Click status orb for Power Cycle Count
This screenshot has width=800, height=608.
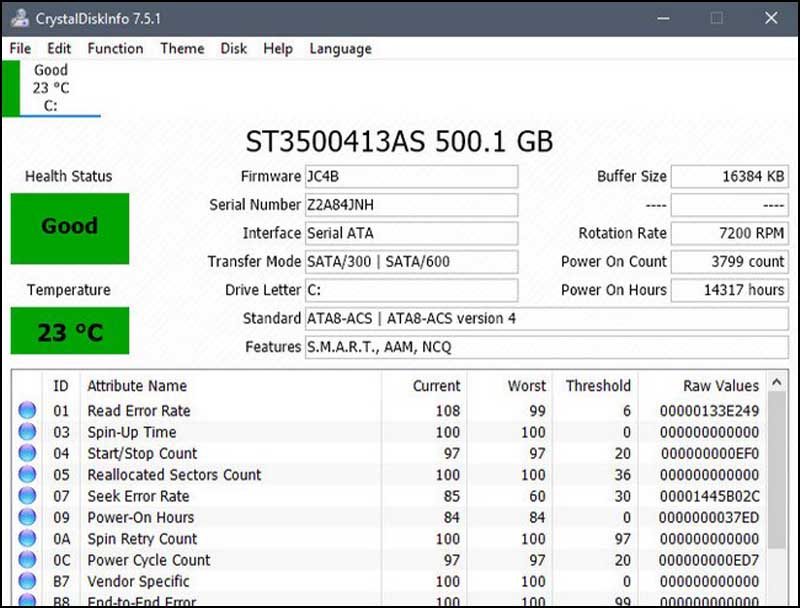(x=27, y=560)
